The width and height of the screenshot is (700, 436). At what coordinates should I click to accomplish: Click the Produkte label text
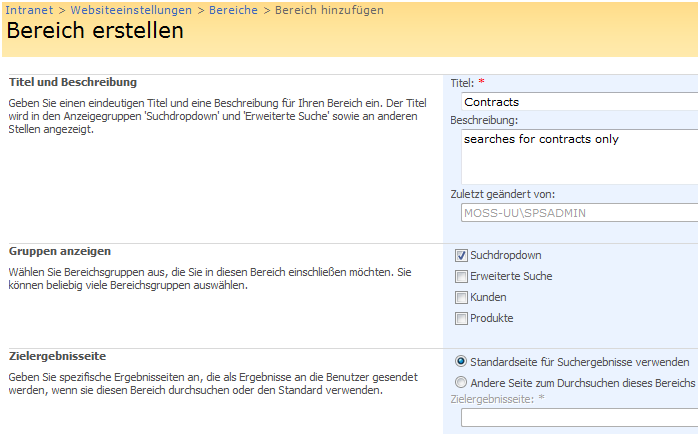pos(492,318)
